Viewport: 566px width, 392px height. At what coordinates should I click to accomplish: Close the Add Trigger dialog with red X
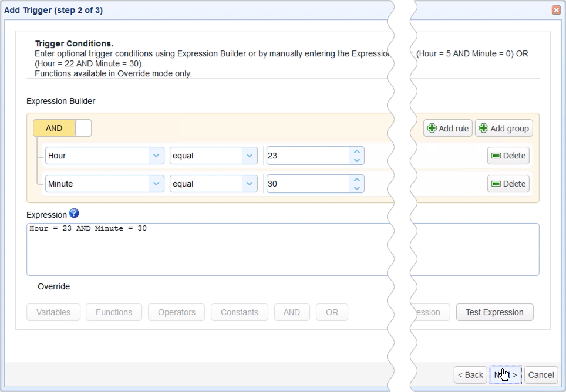[x=557, y=10]
